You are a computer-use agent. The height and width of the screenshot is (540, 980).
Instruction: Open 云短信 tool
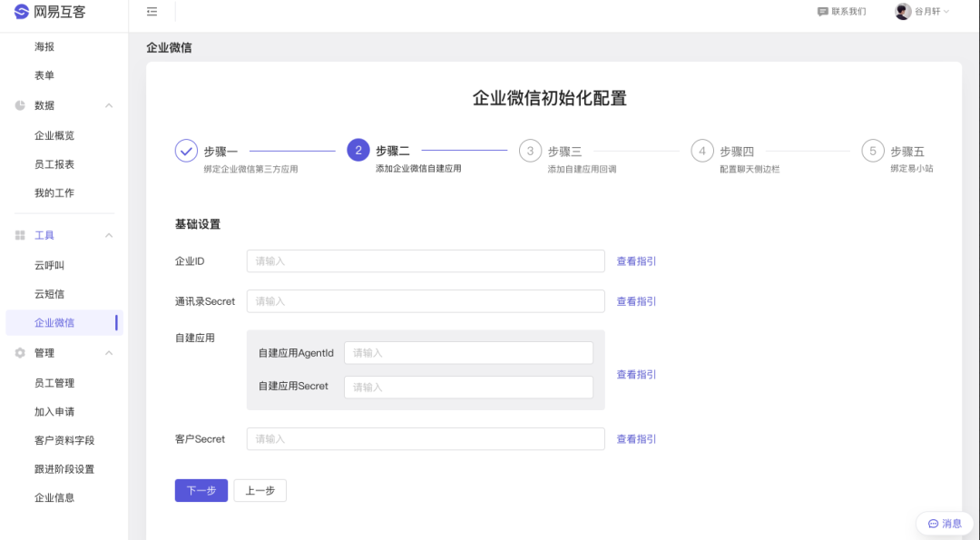49,294
